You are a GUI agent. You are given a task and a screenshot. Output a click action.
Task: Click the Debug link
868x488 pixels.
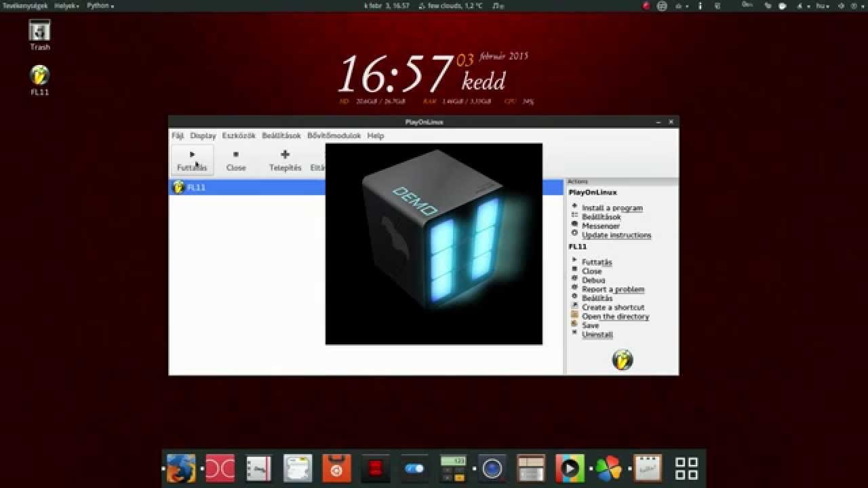coord(593,280)
